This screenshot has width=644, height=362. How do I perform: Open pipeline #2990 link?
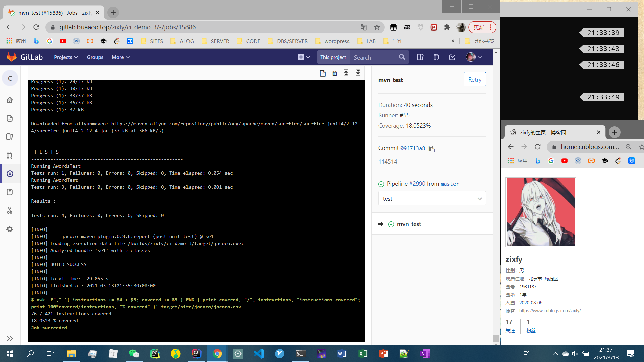click(417, 184)
